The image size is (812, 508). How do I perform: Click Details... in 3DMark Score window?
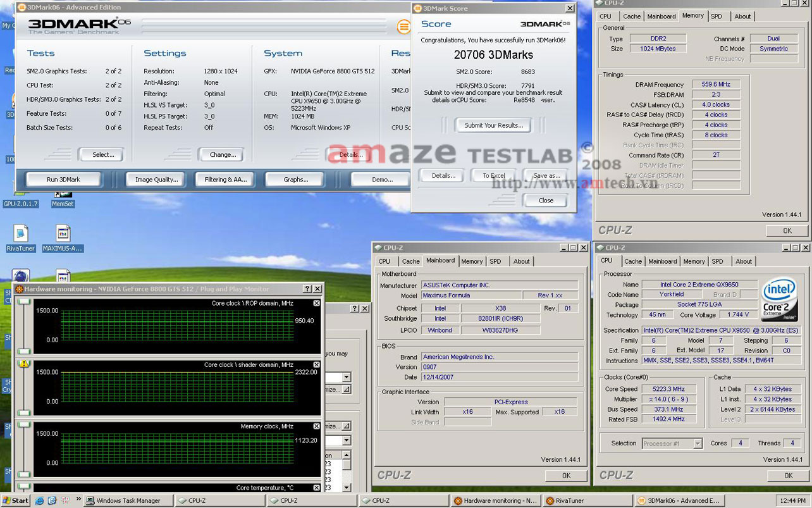pyautogui.click(x=443, y=176)
